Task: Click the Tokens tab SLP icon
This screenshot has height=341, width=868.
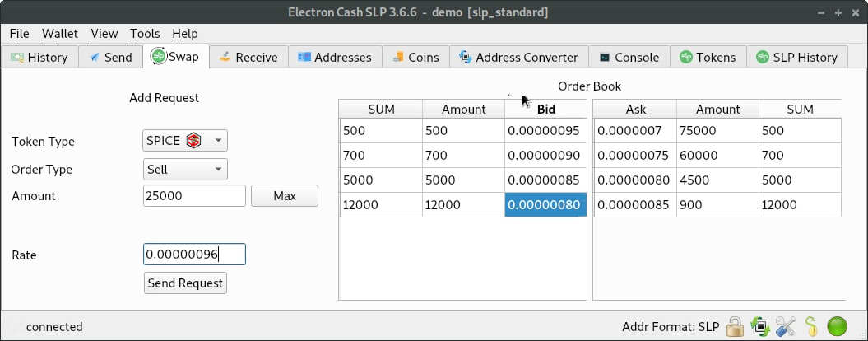Action: (686, 57)
